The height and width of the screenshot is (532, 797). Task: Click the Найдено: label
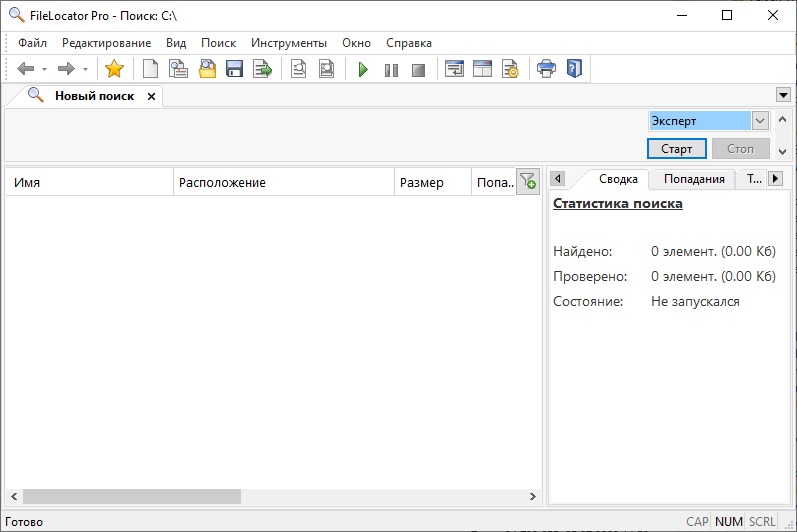[x=583, y=252]
